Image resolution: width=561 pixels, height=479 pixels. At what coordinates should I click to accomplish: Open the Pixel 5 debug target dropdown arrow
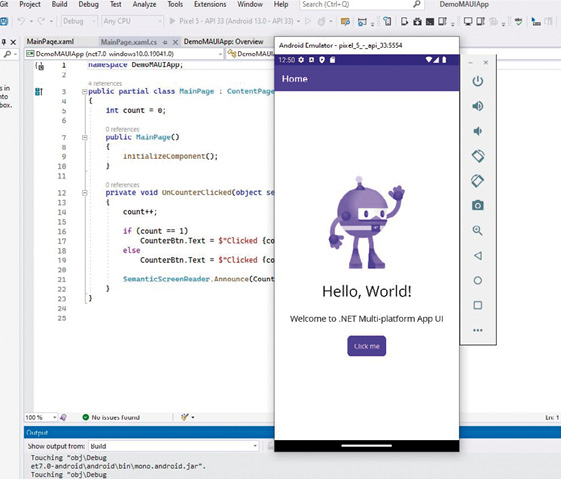298,21
